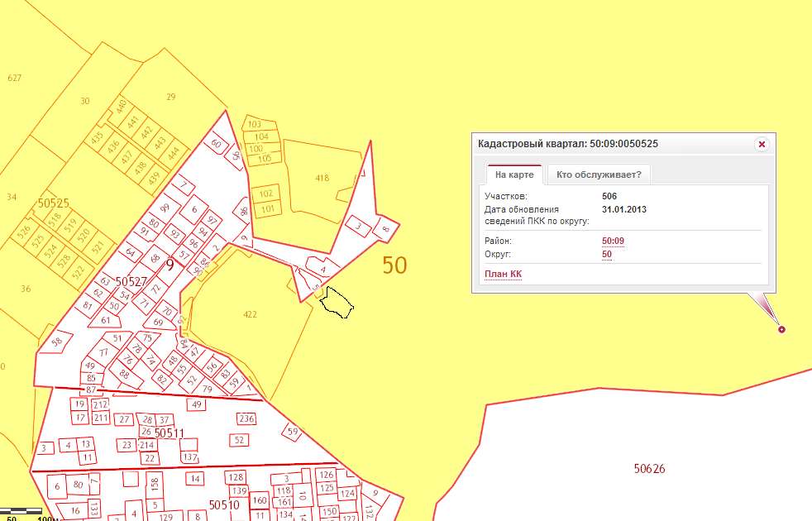
Task: Switch to the "На карте" tab
Action: [x=513, y=174]
